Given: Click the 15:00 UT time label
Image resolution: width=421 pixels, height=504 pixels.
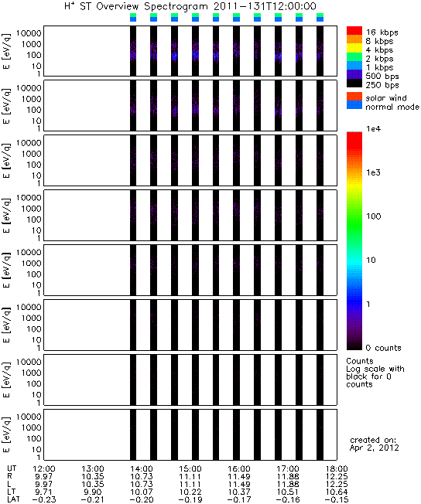Looking at the screenshot, I should [x=190, y=469].
